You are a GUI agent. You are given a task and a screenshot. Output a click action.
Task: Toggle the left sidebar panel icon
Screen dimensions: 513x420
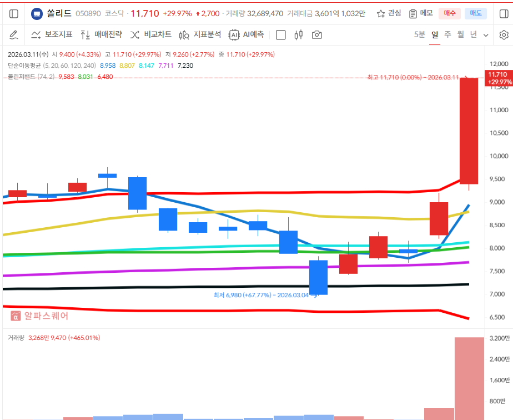coord(14,13)
